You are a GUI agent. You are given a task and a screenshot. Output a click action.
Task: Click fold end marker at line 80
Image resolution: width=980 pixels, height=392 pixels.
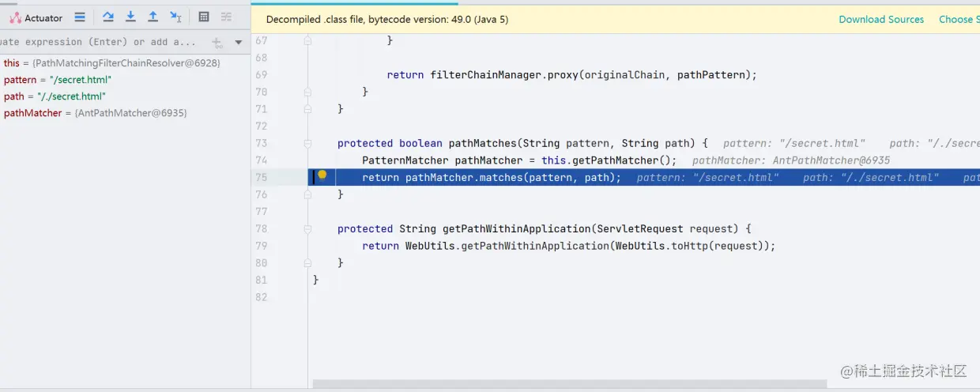pyautogui.click(x=308, y=262)
